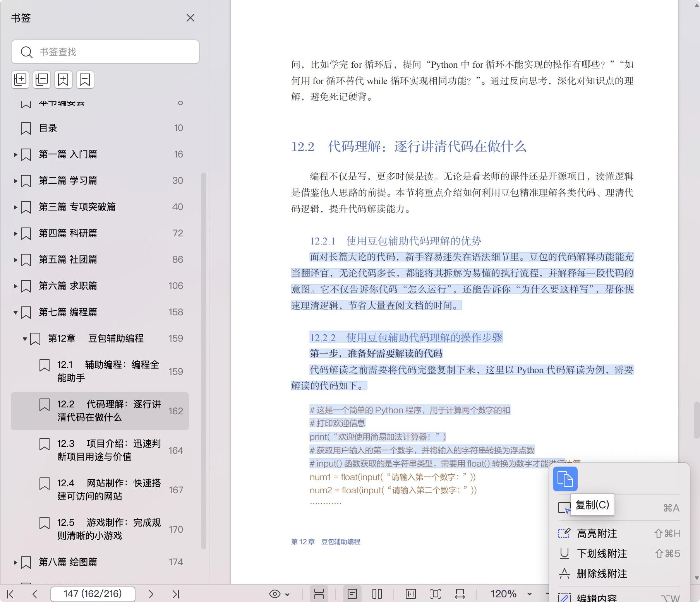Click the 书签 panel title
Image resolution: width=700 pixels, height=602 pixels.
click(21, 18)
